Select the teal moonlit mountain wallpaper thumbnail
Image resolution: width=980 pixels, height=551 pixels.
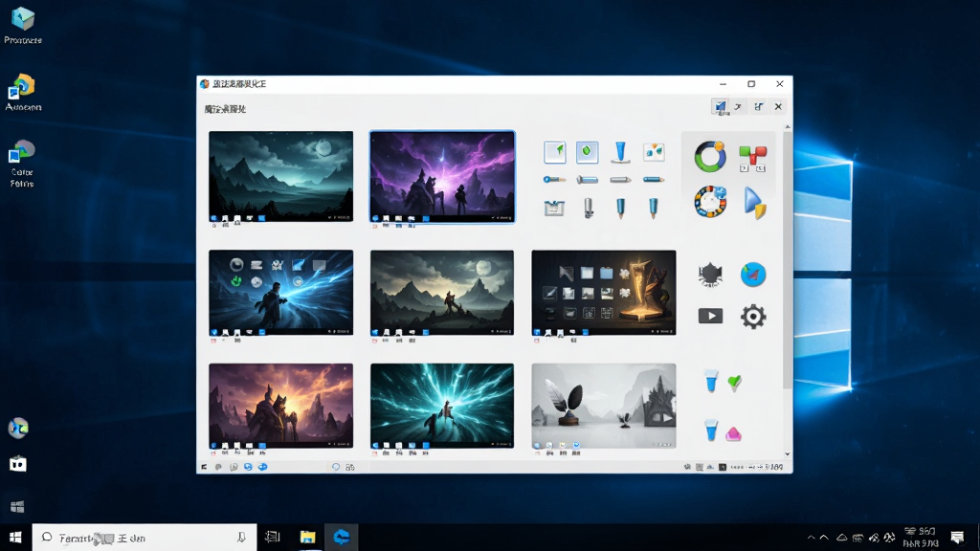click(280, 176)
